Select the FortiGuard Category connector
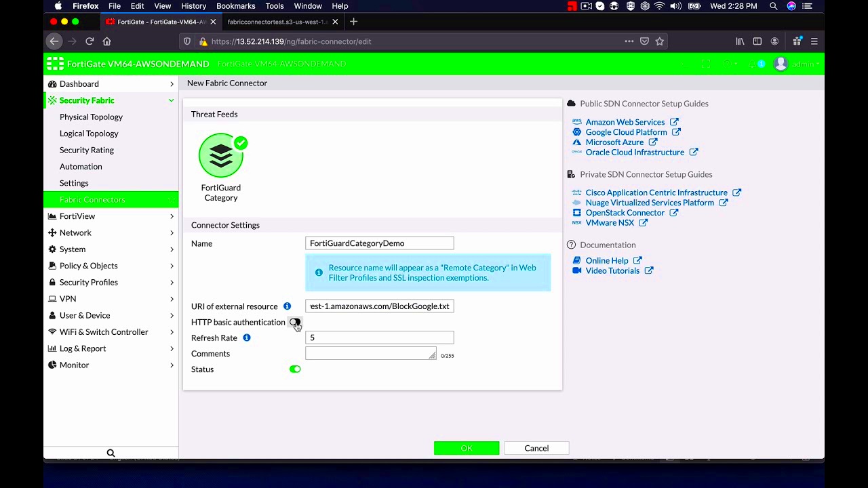Image resolution: width=868 pixels, height=488 pixels. point(222,155)
